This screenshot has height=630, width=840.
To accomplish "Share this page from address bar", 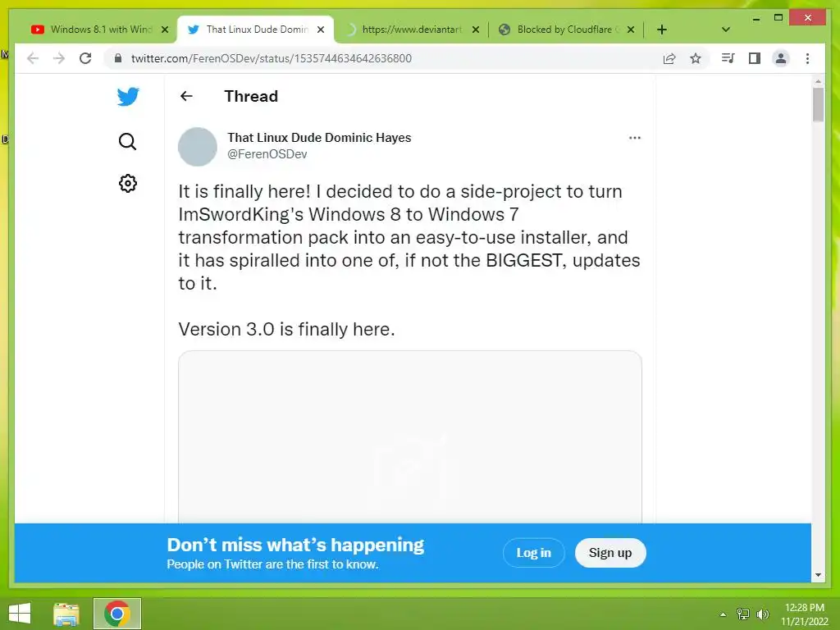I will pos(669,58).
